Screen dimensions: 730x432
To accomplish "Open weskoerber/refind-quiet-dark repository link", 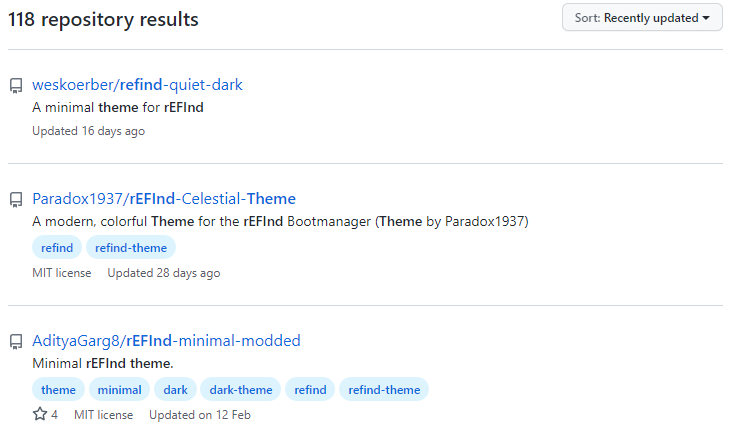I will (137, 85).
